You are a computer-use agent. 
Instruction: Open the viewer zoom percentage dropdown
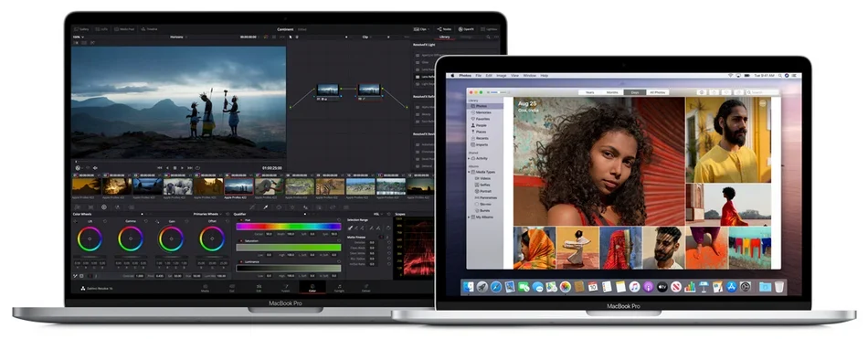[x=79, y=37]
